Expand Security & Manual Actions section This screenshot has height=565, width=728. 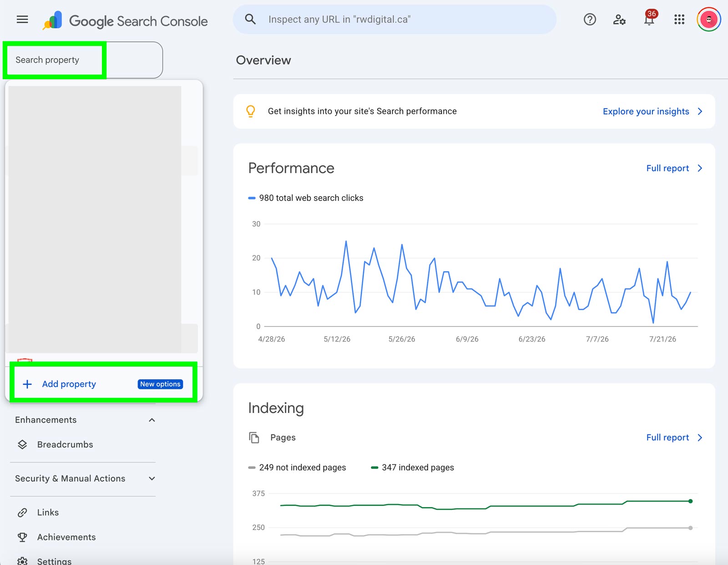click(152, 478)
